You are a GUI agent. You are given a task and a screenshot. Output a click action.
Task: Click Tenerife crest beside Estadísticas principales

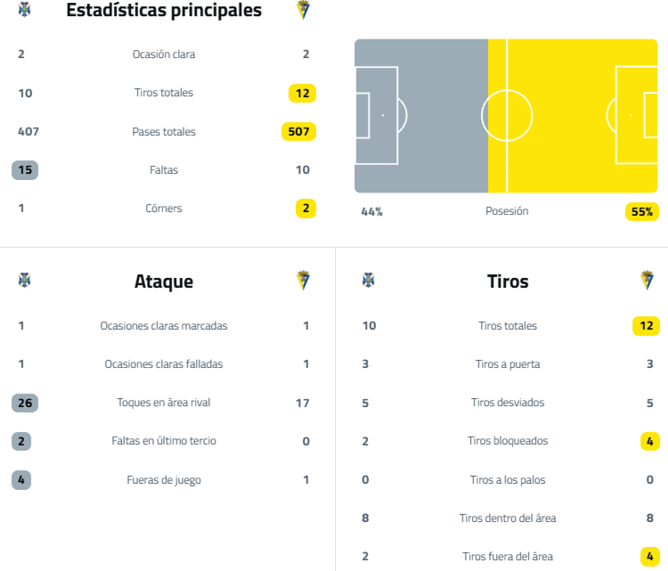[25, 9]
